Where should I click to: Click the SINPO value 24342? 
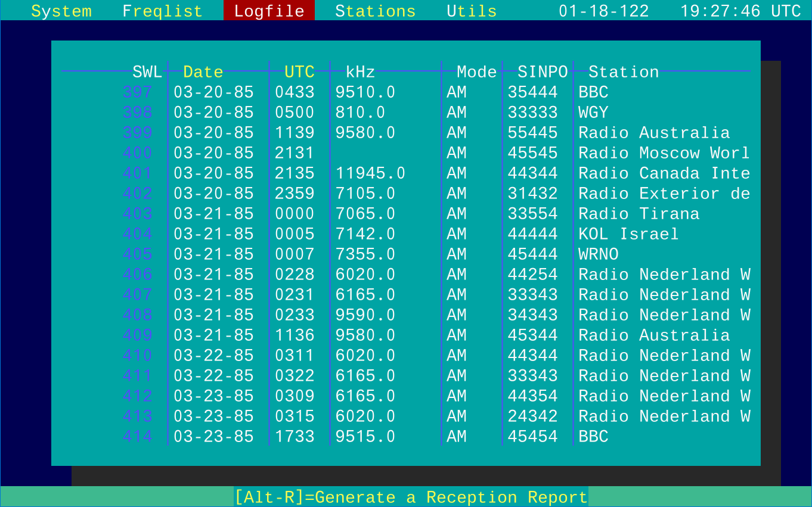pos(532,416)
